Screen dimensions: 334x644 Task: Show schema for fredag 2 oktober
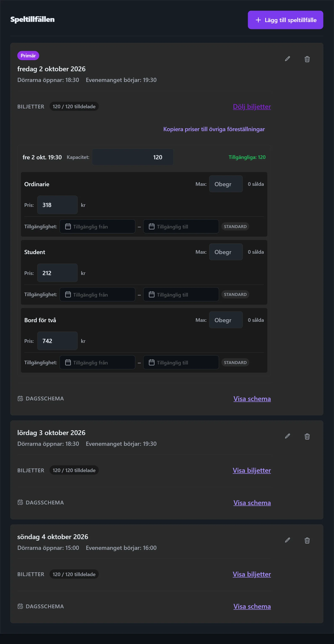[x=252, y=399]
